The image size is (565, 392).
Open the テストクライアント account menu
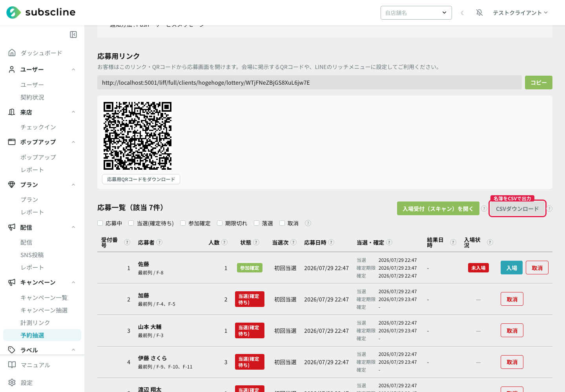pos(520,13)
